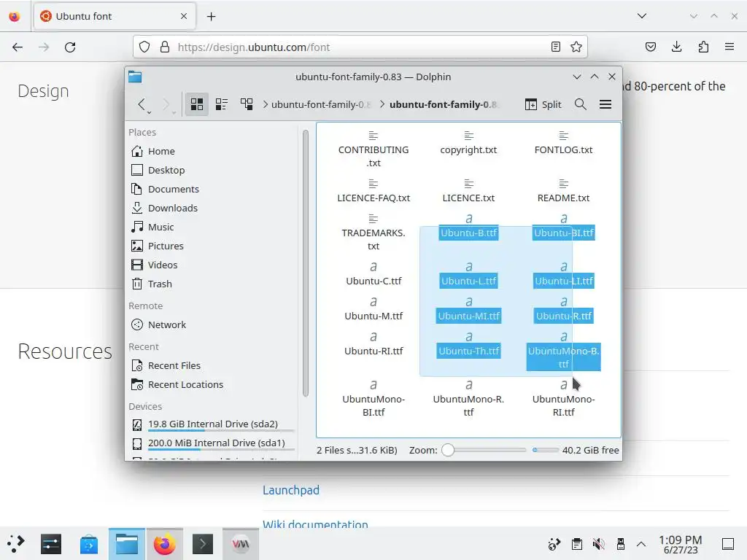The height and width of the screenshot is (560, 747).
Task: Select the Ubuntu-R.ttf font file
Action: coord(564,309)
